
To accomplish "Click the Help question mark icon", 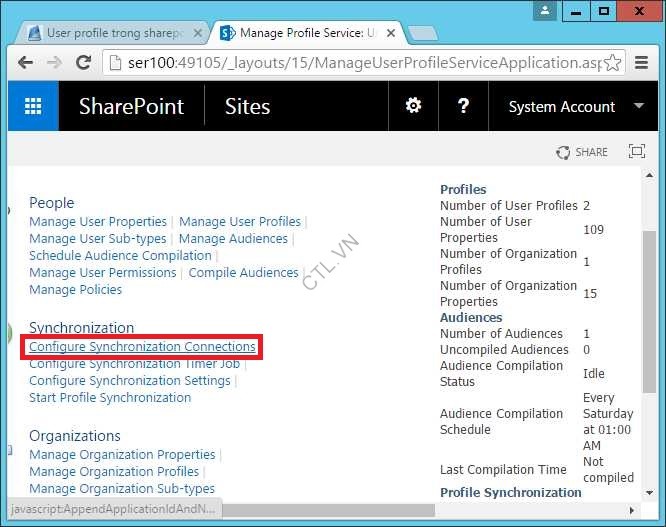I will pyautogui.click(x=463, y=106).
